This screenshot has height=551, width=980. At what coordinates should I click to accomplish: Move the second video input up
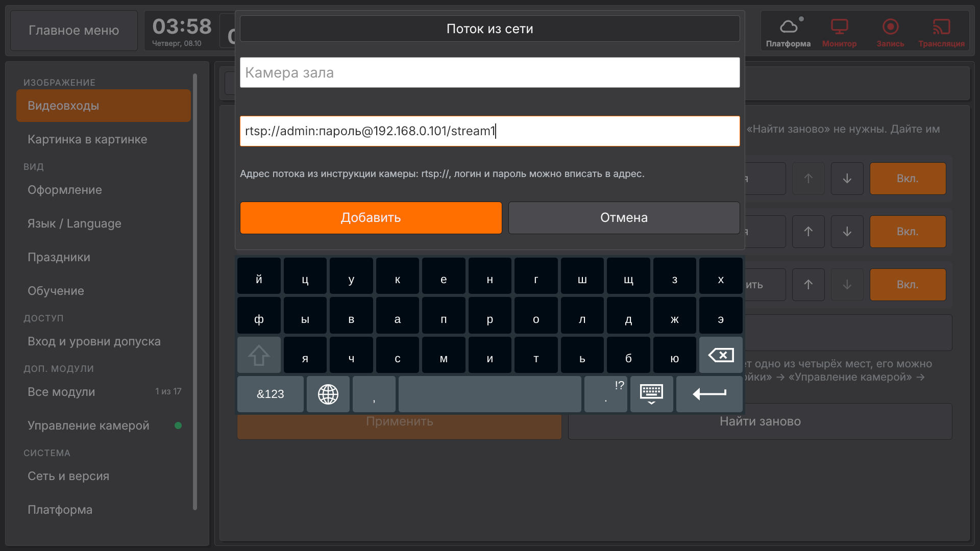808,232
